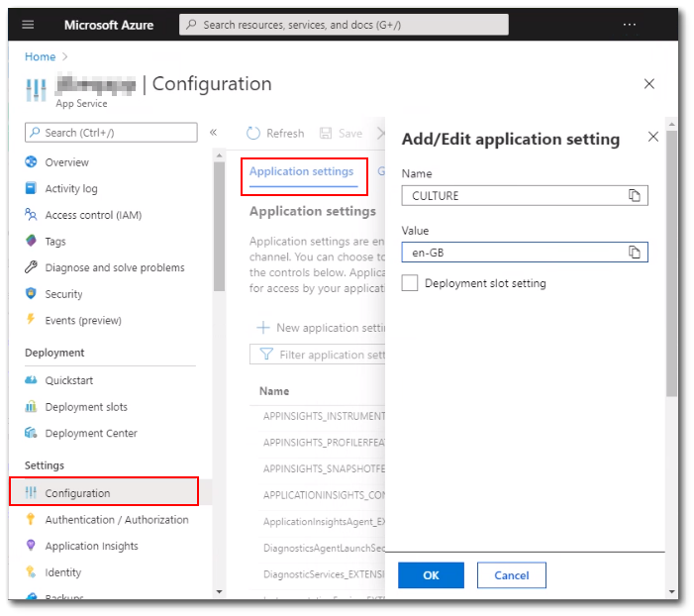Open the top bar ellipsis menu

(x=629, y=25)
